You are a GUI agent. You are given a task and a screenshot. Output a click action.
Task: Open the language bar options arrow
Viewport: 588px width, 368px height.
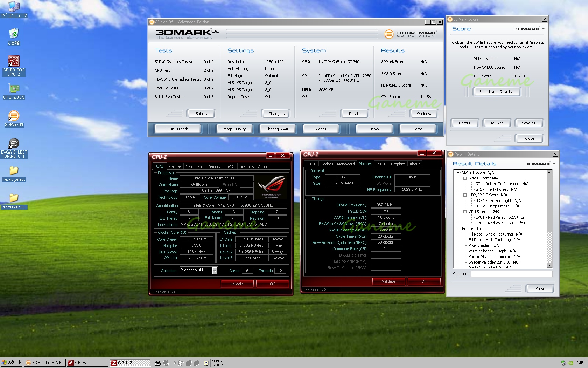point(222,365)
